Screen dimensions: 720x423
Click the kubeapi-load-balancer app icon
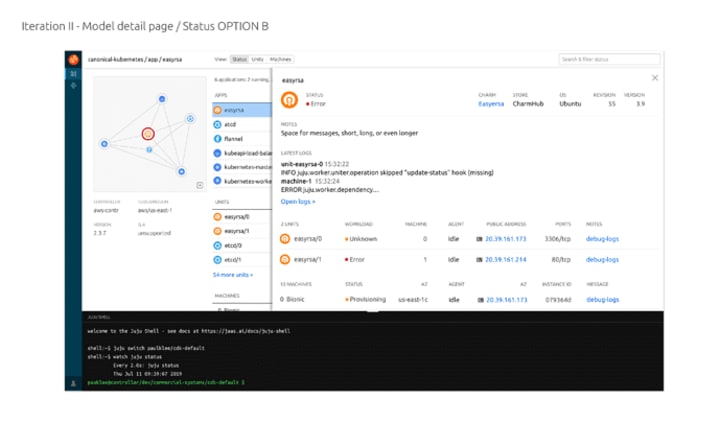click(x=218, y=153)
